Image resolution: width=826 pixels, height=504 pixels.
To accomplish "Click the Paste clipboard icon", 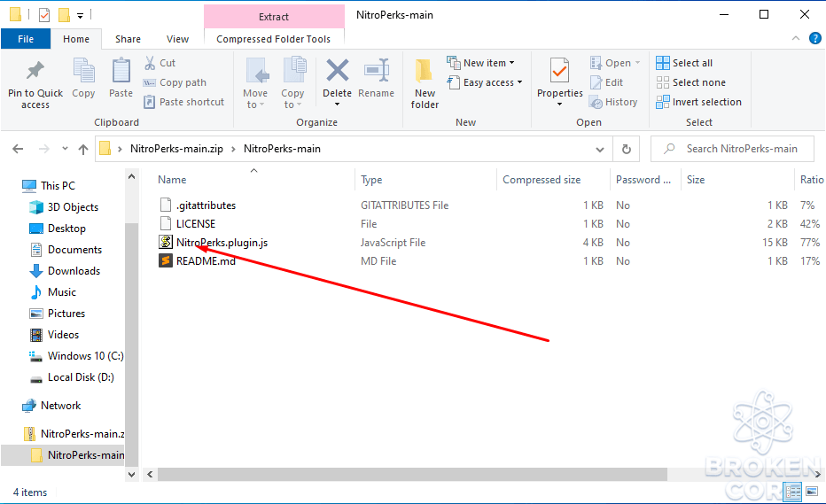I will pos(121,71).
